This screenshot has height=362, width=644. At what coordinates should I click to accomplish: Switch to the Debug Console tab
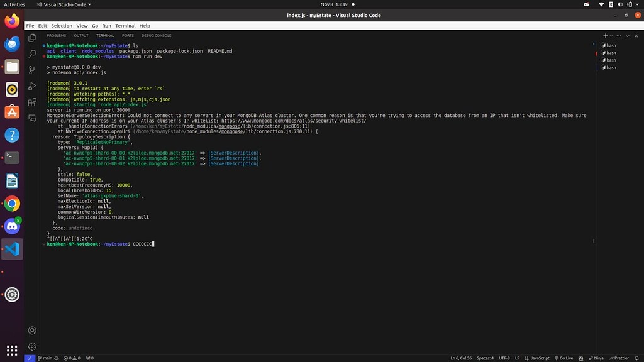157,36
